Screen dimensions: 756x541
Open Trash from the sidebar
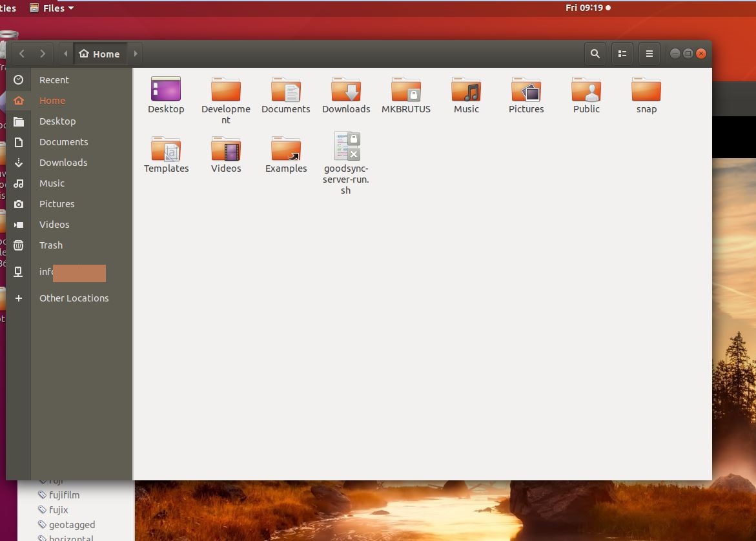50,245
